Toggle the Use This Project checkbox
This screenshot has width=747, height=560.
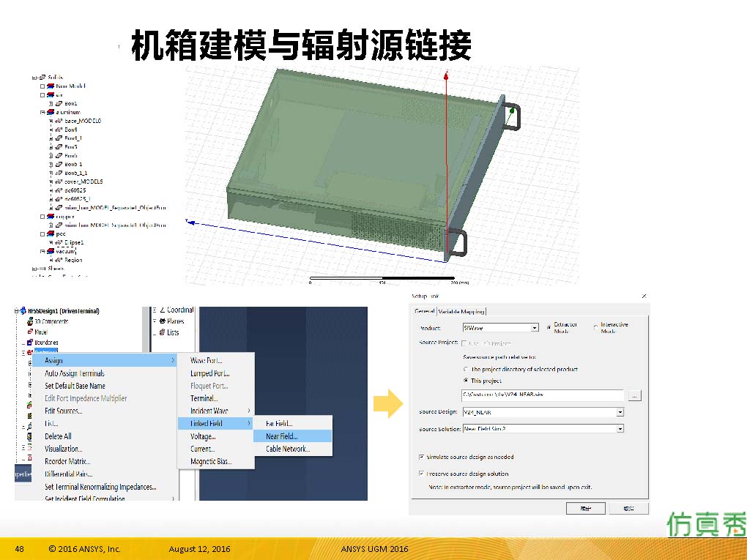click(464, 343)
